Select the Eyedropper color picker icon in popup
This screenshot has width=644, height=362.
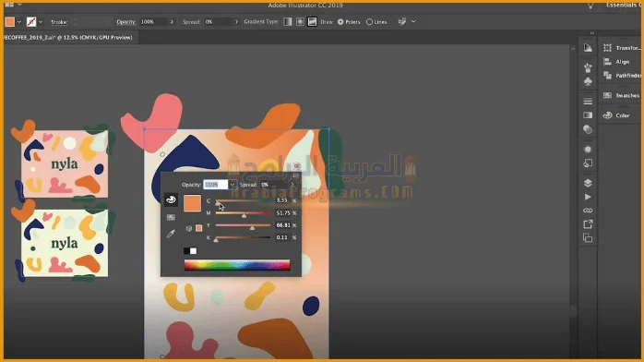(x=171, y=235)
